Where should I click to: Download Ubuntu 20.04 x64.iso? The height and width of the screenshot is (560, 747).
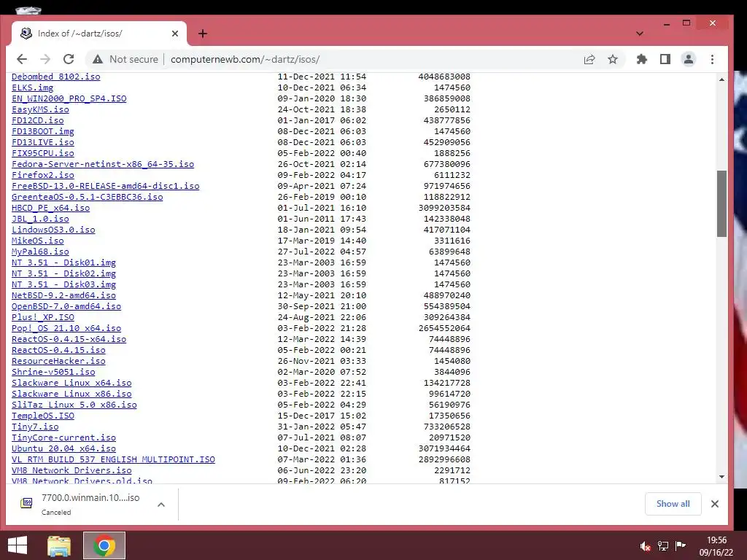(64, 449)
